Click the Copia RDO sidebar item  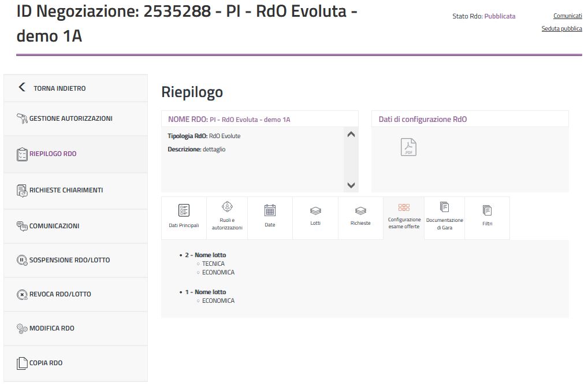(46, 363)
